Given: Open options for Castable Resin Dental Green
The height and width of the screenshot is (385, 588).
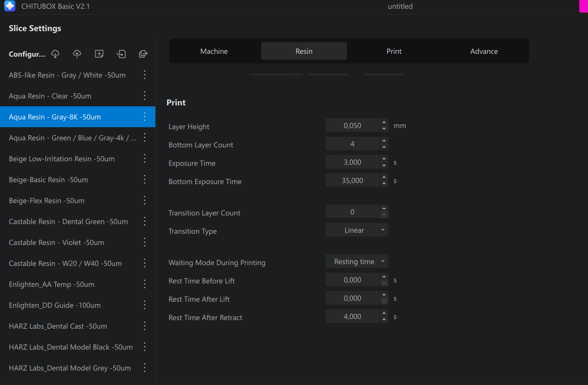Looking at the screenshot, I should coord(144,221).
